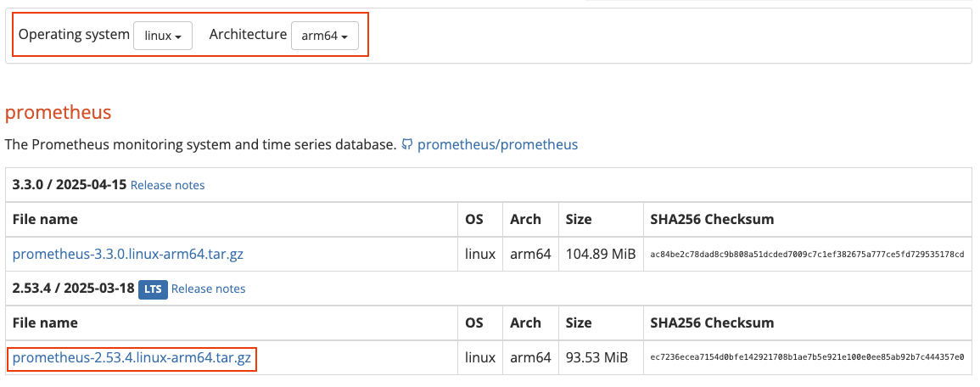Click the SHA256 checksum for the 3.3.0 file

coord(807,254)
